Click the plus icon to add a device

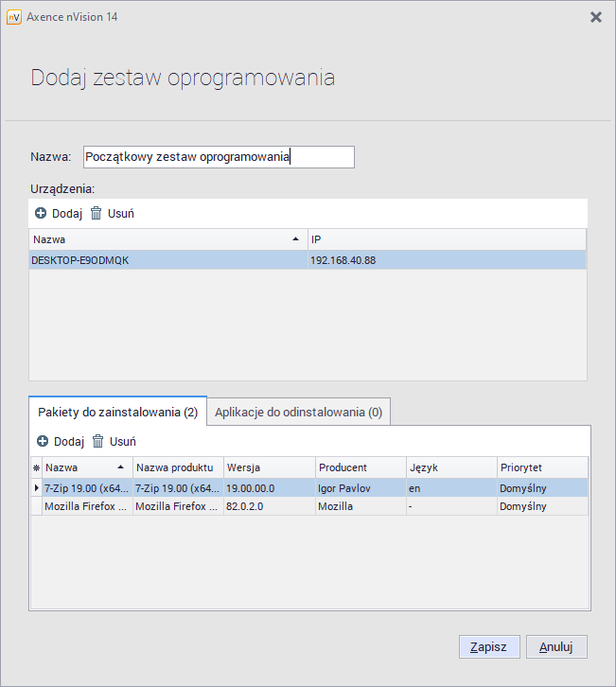coord(41,214)
